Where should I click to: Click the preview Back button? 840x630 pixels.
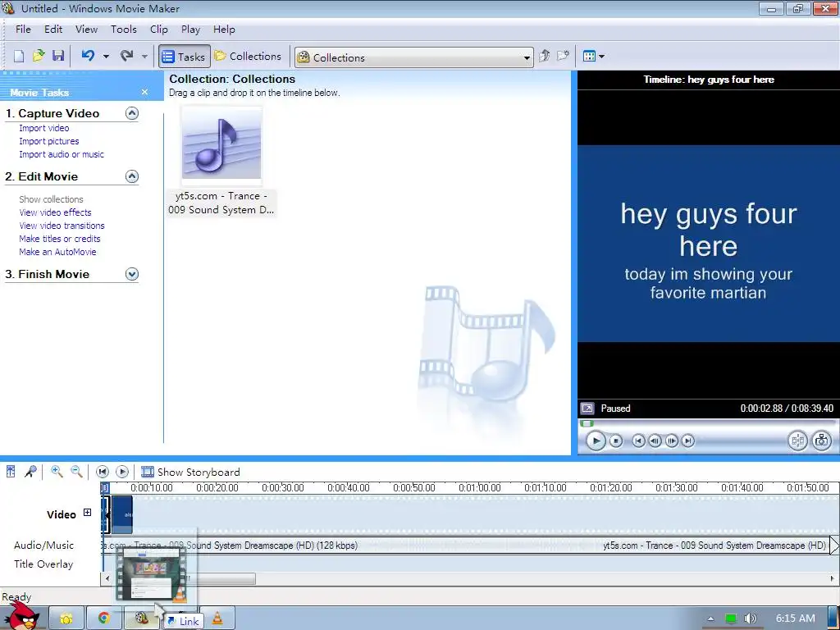point(638,441)
